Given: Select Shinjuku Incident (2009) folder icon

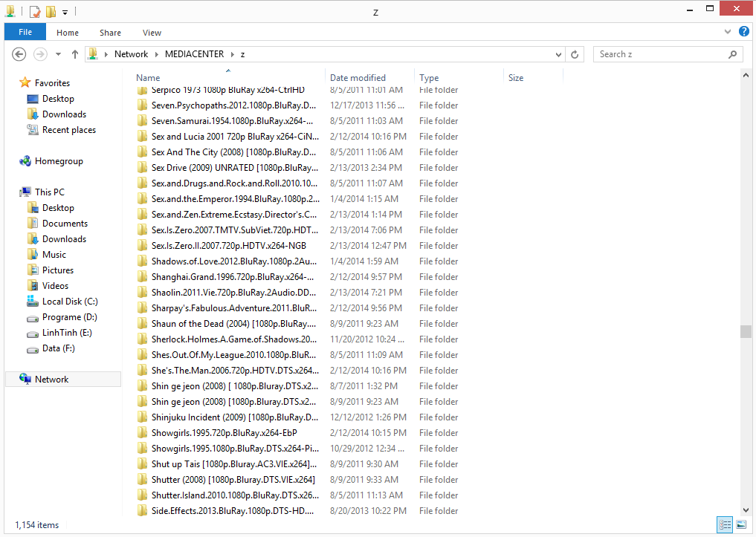Looking at the screenshot, I should pyautogui.click(x=142, y=417).
